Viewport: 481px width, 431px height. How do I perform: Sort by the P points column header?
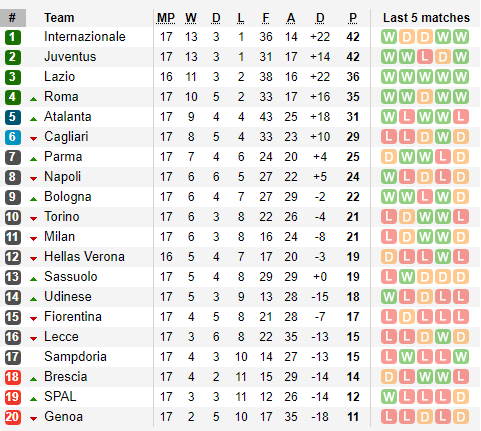[353, 18]
